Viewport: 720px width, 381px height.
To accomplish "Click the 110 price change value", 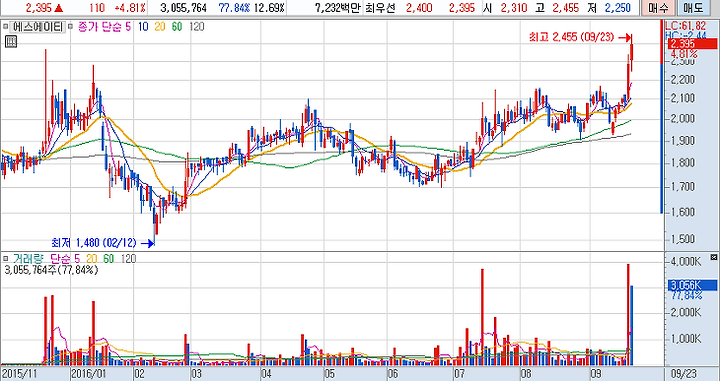I will coord(97,8).
